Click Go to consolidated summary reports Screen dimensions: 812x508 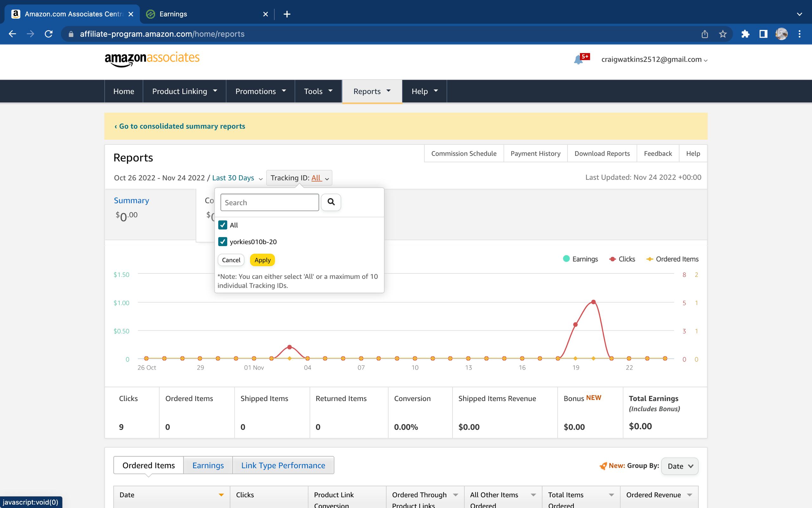(180, 126)
